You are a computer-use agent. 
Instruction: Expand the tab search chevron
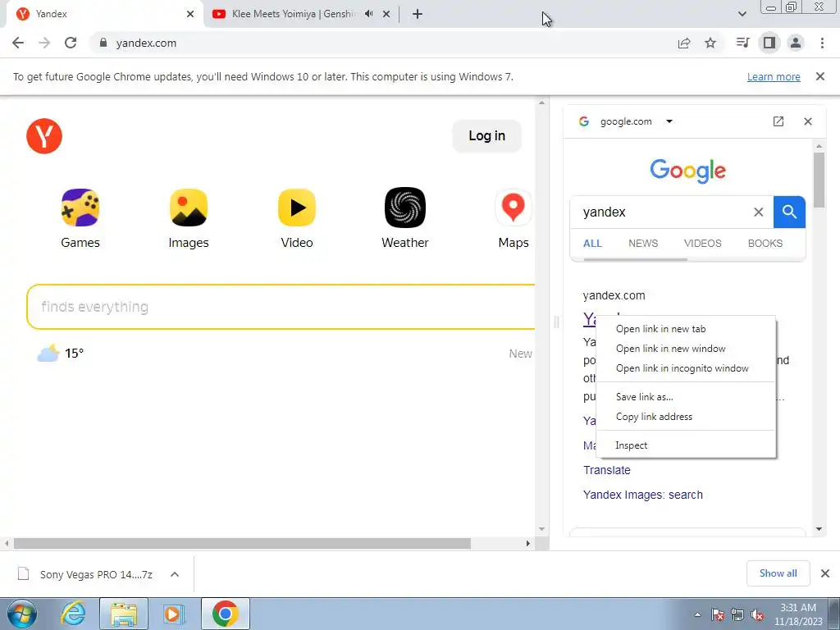pos(742,14)
